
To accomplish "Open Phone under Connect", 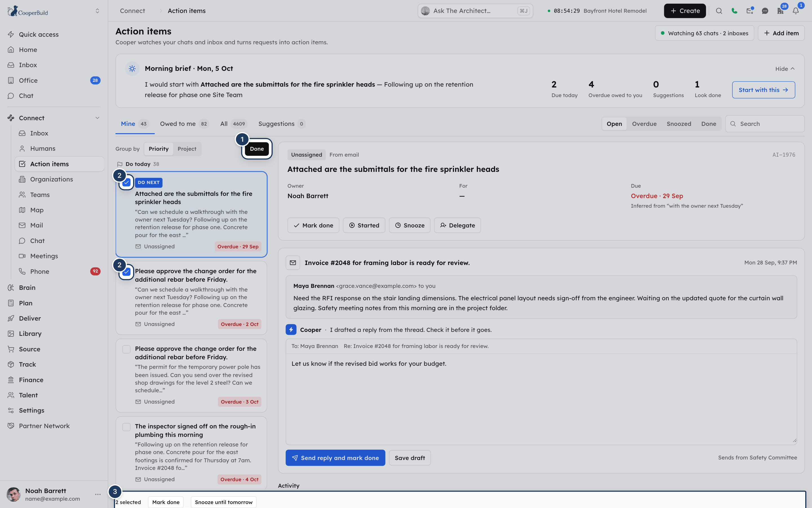I will pos(39,271).
